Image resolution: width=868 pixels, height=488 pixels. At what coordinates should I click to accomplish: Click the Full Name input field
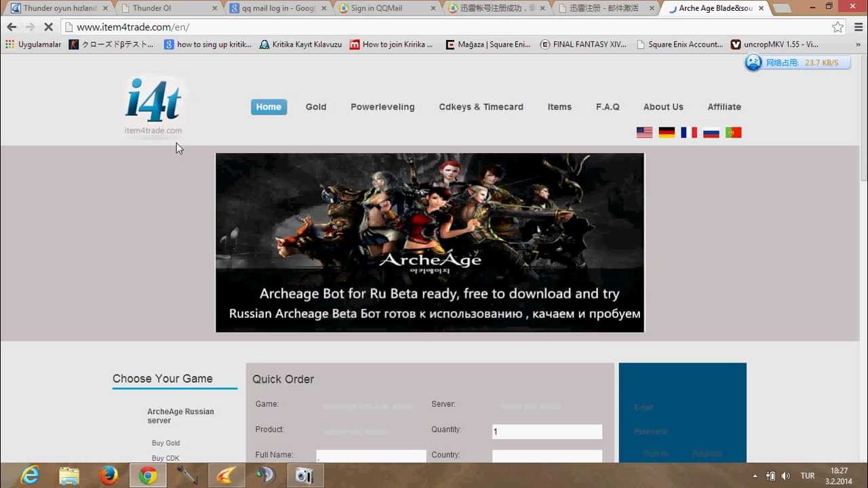[x=371, y=456]
